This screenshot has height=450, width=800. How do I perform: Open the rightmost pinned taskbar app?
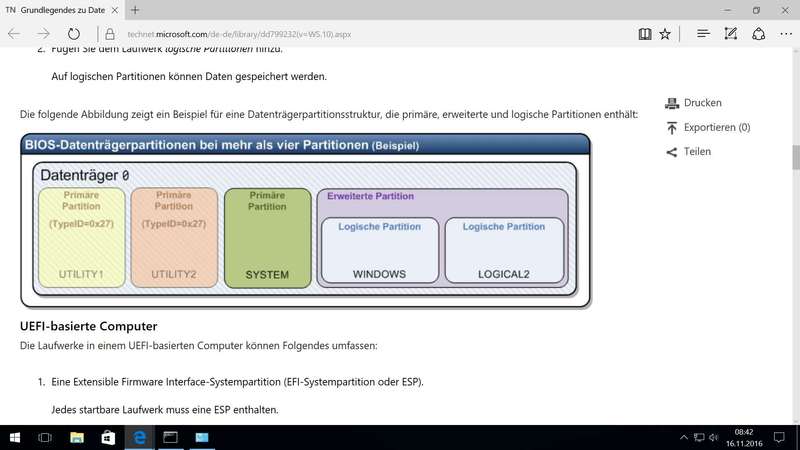202,438
